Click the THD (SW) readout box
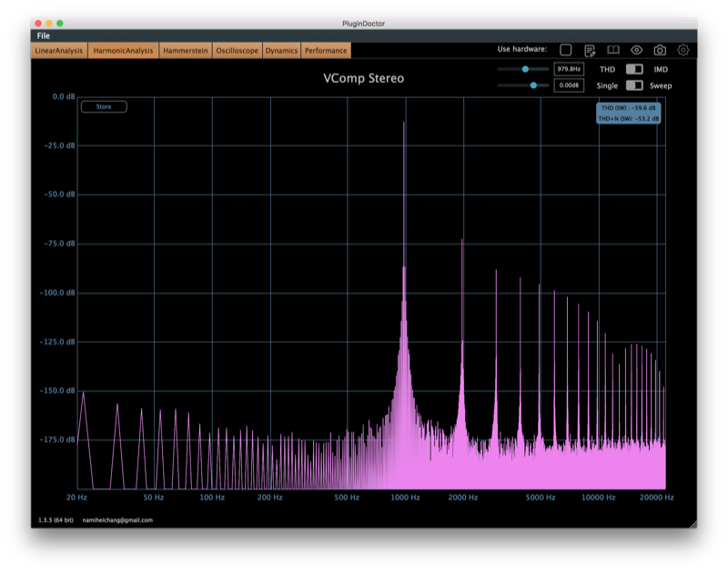 point(628,113)
